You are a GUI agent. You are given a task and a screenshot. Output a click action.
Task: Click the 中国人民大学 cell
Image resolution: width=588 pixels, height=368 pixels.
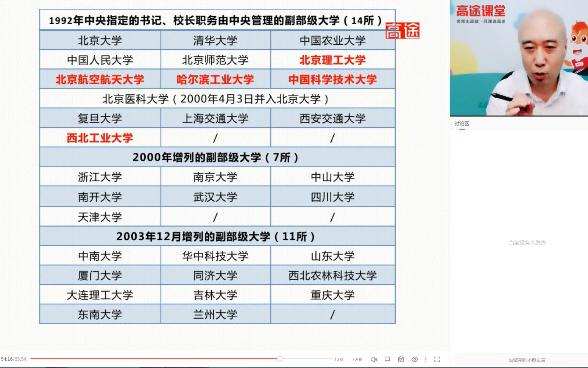point(100,60)
